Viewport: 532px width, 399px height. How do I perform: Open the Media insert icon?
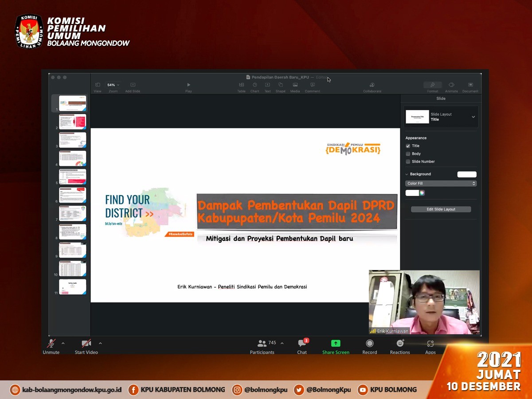(x=295, y=85)
